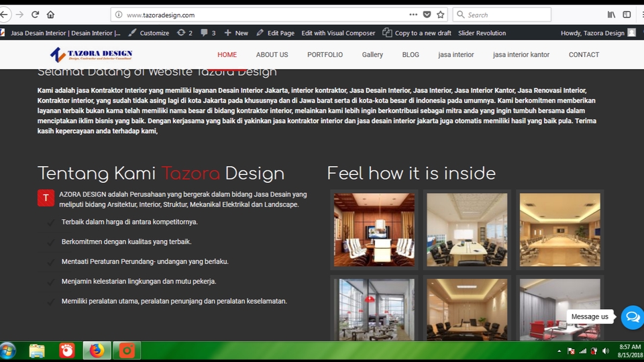The image size is (644, 362).
Task: Open the updates item showing 2
Action: (x=185, y=33)
